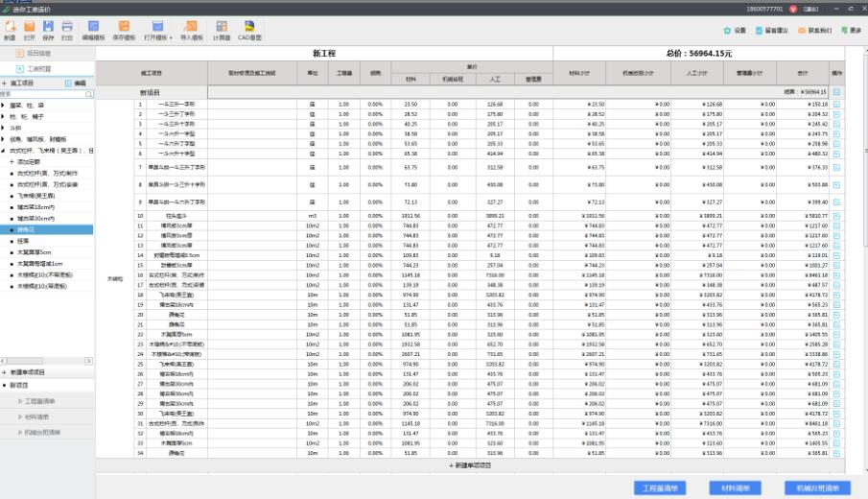Click the 导入模板 import template icon

click(190, 28)
